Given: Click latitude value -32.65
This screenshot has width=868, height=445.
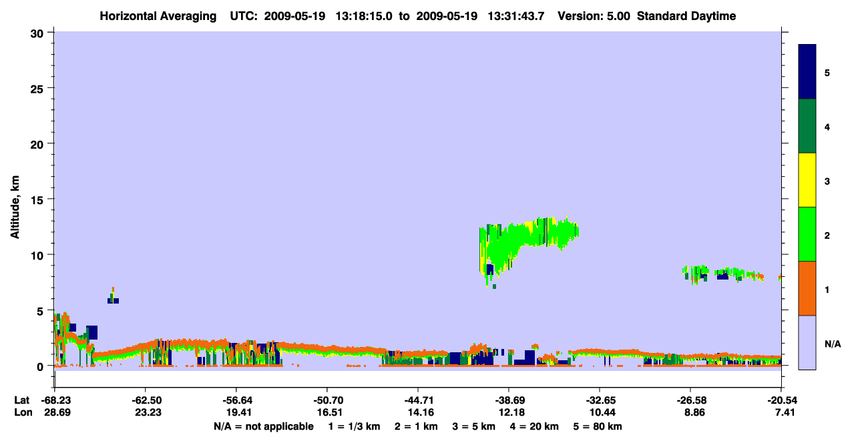Looking at the screenshot, I should tap(600, 400).
